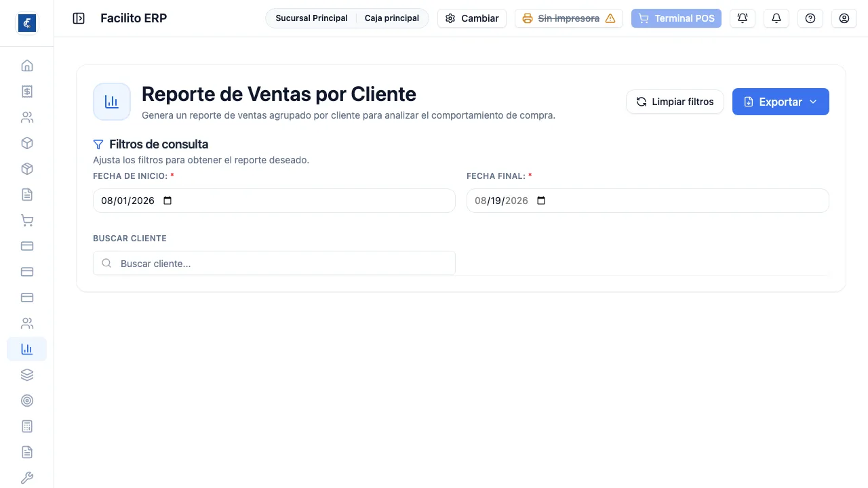This screenshot has width=868, height=488.
Task: Select the year 2026 in Fecha final
Action: 517,201
